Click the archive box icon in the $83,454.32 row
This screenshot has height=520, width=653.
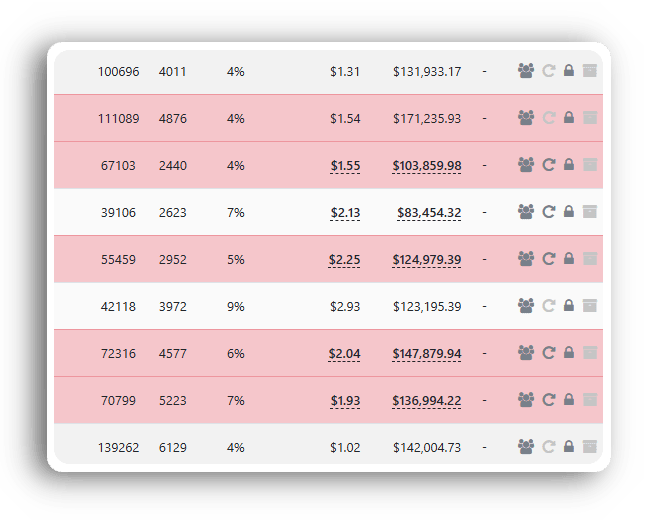tap(590, 212)
